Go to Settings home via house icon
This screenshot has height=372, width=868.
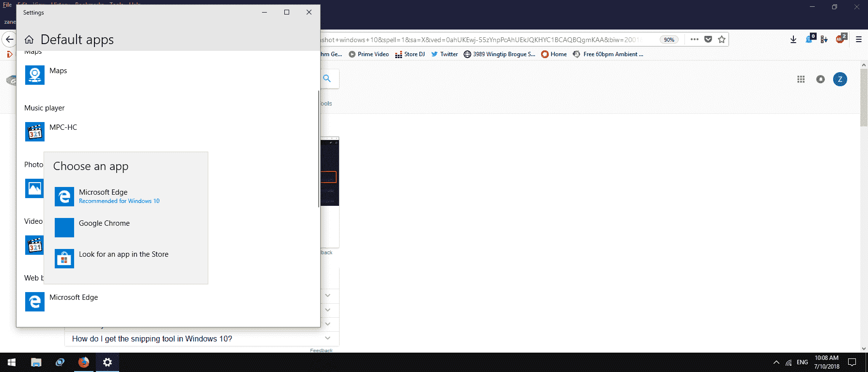click(29, 40)
